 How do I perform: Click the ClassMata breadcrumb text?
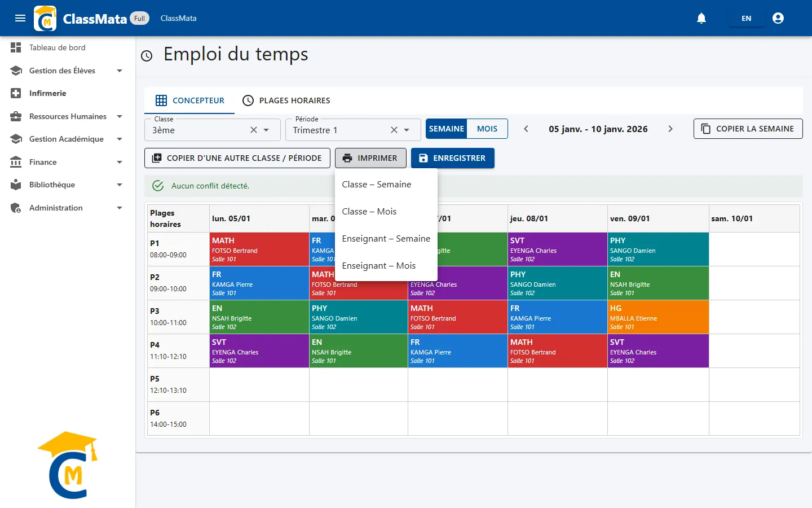point(179,18)
